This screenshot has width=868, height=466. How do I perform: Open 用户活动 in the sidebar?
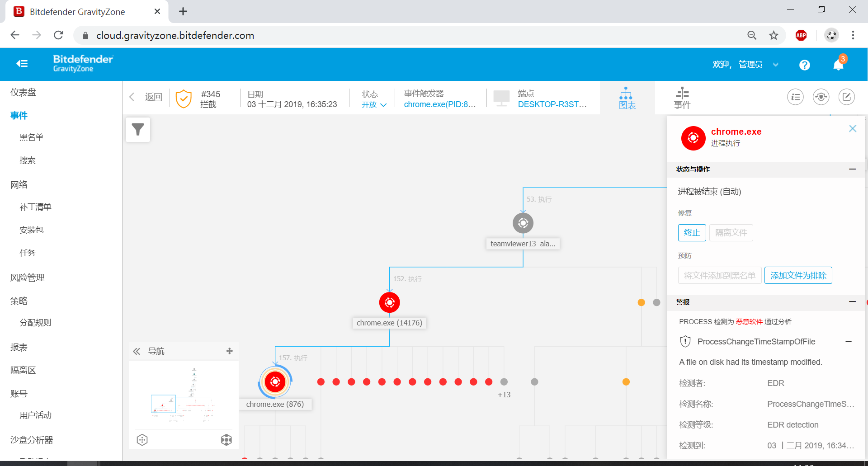(x=35, y=415)
